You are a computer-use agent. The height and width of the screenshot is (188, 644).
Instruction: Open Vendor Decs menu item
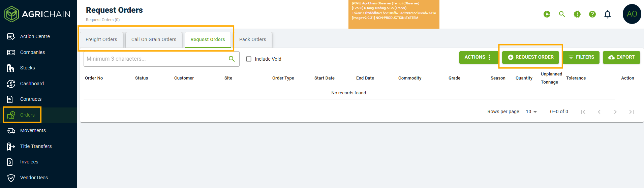pos(38,178)
